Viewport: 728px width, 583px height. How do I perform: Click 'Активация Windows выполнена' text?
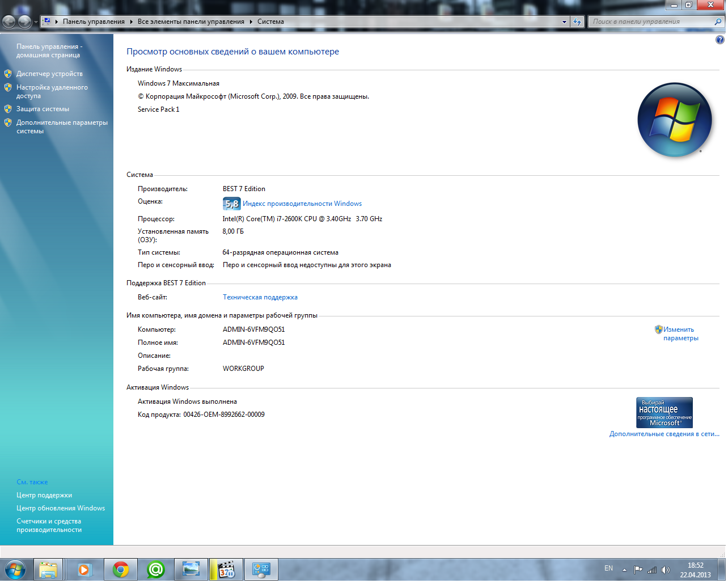187,402
